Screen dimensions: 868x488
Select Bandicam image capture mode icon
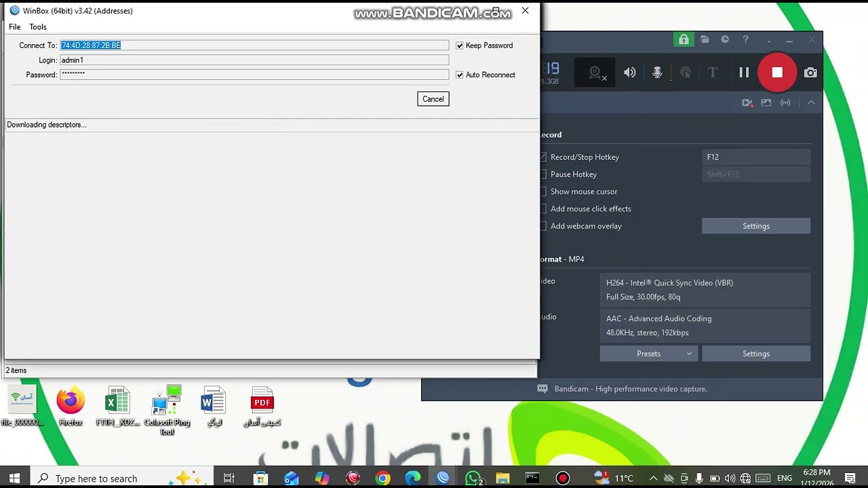[x=766, y=103]
